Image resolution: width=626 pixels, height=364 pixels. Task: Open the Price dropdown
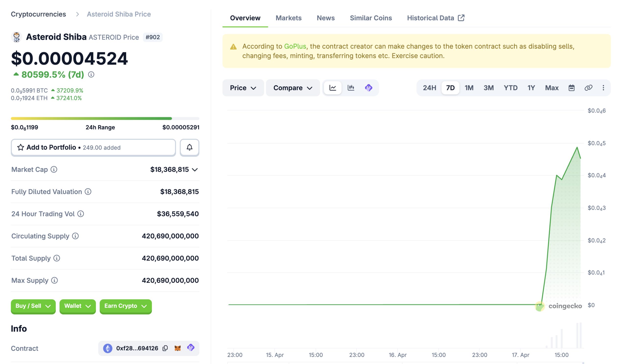(243, 88)
